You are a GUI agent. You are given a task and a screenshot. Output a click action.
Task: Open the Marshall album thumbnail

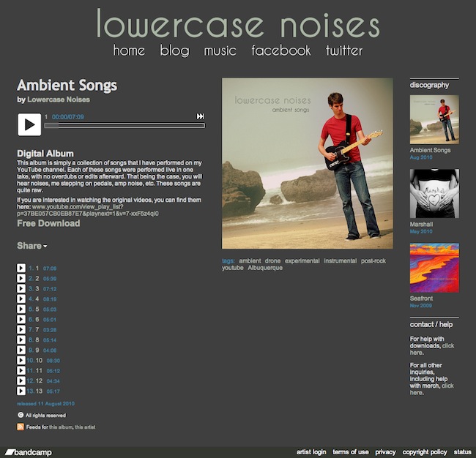coord(434,193)
